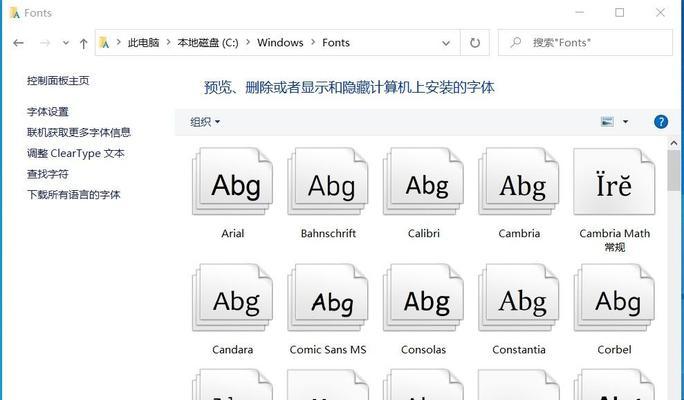Click the Arial font name label
The width and height of the screenshot is (684, 400).
pos(233,233)
